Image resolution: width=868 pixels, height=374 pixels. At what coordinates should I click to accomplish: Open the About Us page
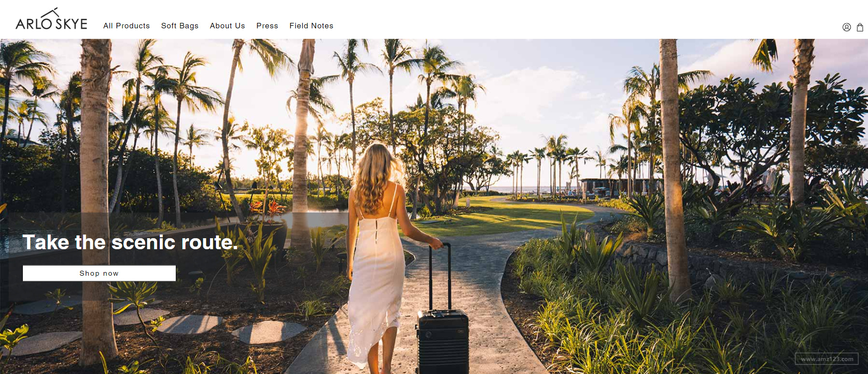coord(227,26)
